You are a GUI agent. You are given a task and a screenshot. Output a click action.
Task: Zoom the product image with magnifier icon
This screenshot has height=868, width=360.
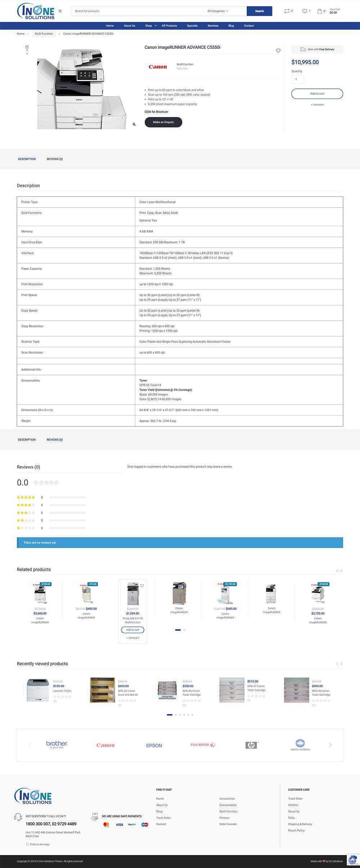(x=134, y=124)
